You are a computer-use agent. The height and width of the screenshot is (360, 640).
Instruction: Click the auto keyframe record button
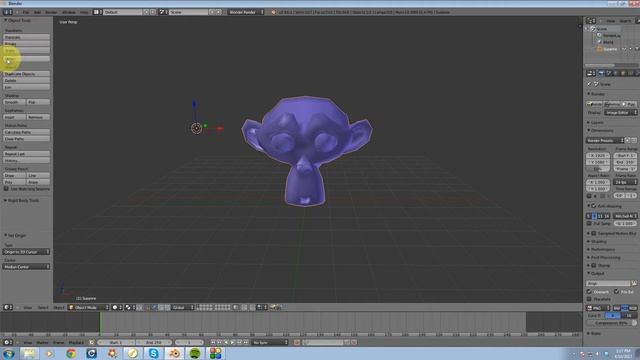297,342
